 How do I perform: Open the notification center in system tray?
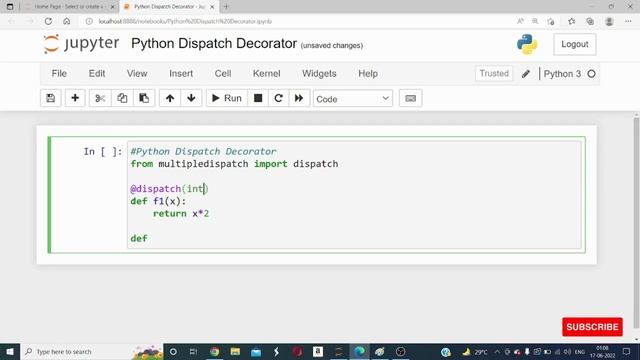pyautogui.click(x=627, y=351)
